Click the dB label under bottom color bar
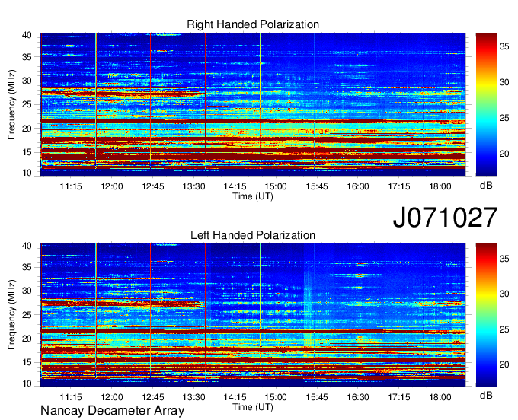Viewport: 518px width, 420px height. point(486,395)
